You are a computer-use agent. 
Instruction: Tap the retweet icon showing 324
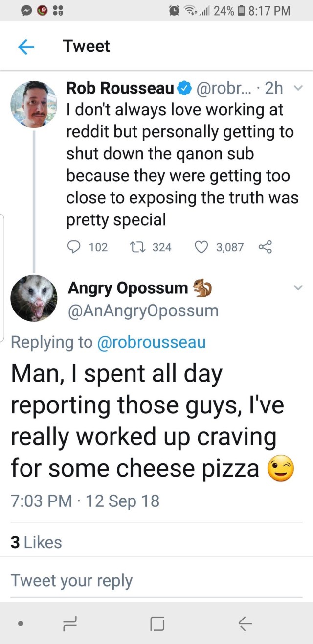138,247
